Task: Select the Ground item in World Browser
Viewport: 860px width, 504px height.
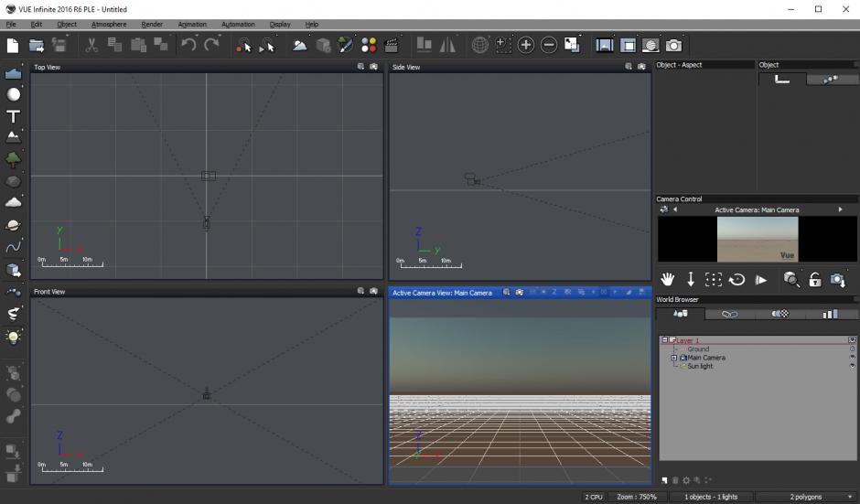Action: (698, 349)
